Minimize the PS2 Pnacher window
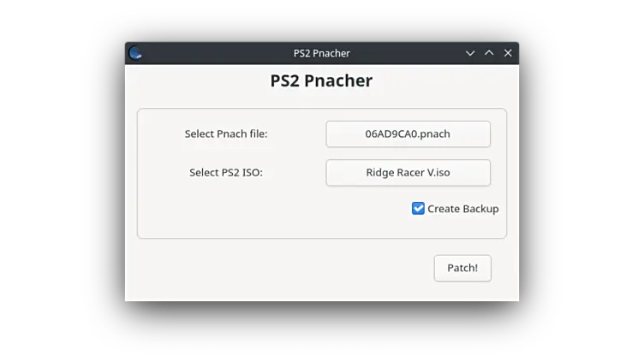 tap(470, 53)
